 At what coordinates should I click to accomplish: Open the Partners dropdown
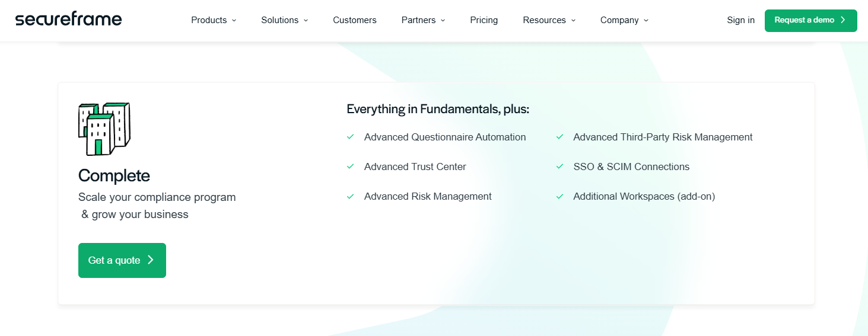pos(423,20)
